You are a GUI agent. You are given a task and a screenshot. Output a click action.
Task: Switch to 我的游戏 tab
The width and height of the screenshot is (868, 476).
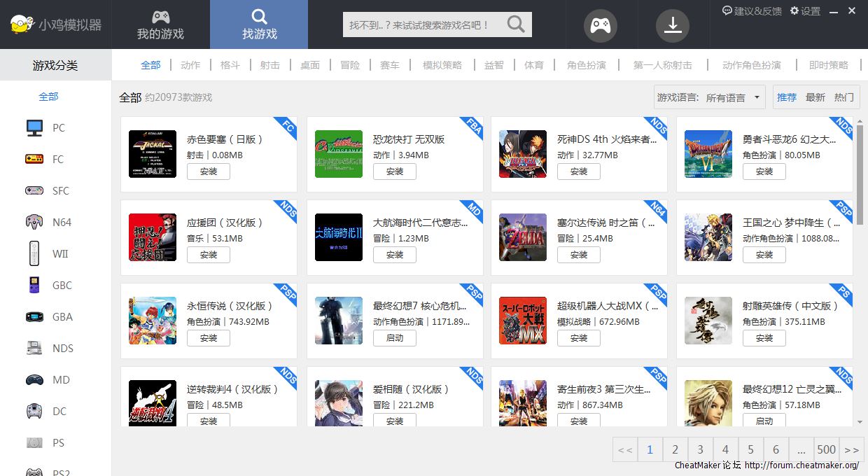click(x=160, y=24)
